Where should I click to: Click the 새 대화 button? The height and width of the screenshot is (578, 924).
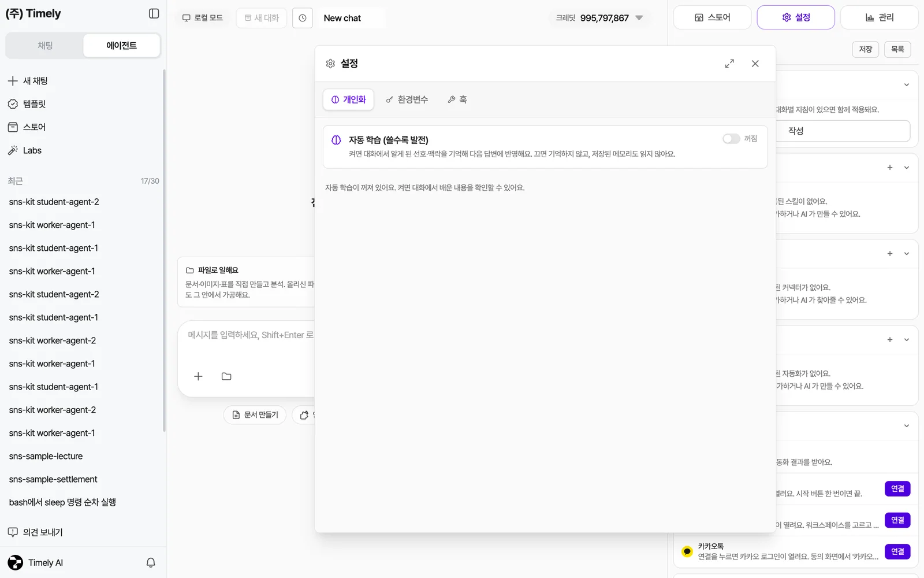coord(262,18)
